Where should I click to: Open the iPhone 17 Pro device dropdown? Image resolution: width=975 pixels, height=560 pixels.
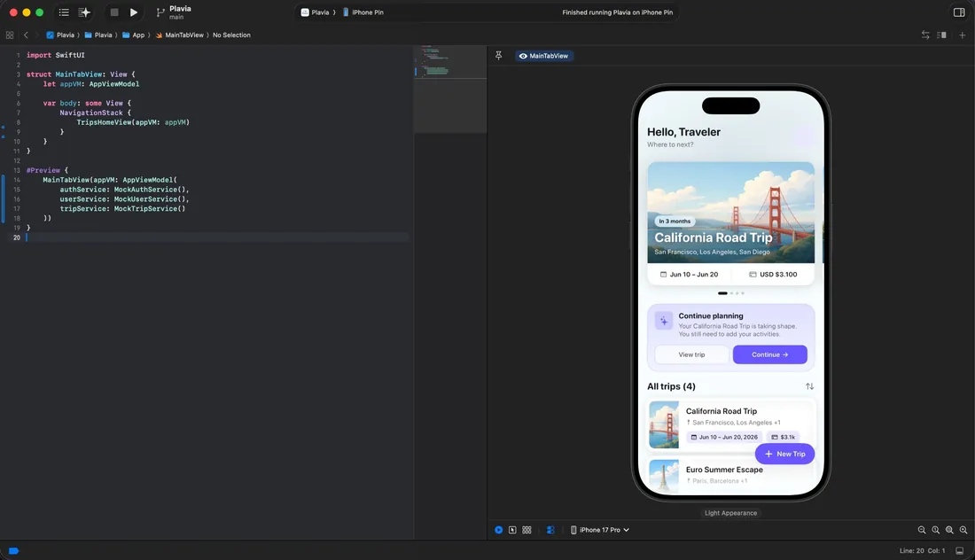pyautogui.click(x=600, y=530)
